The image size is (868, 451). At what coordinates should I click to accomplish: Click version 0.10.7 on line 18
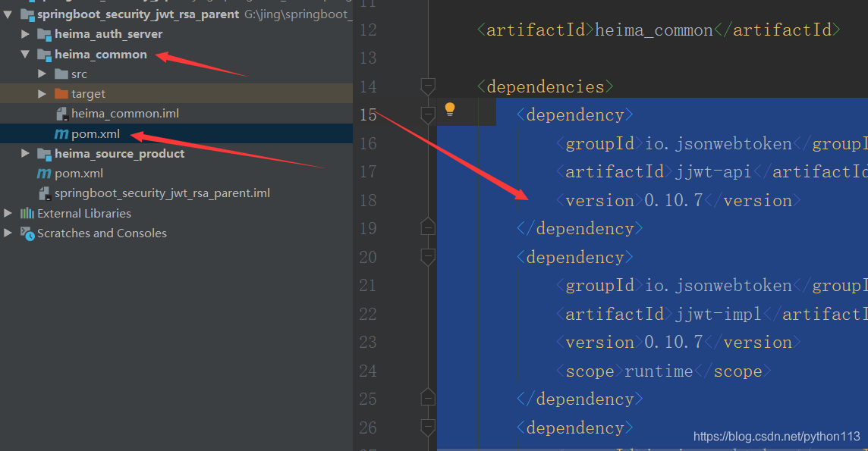(674, 200)
